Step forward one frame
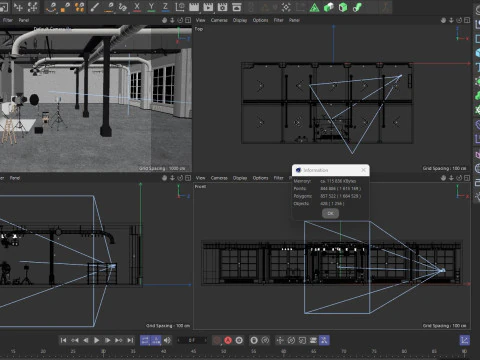The image size is (480, 360). [108, 340]
